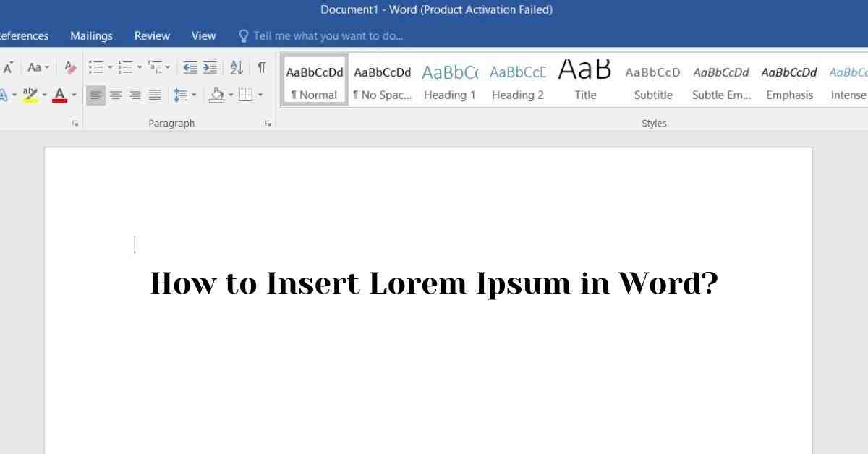Apply the Heading 1 style
This screenshot has height=454, width=868.
point(449,82)
